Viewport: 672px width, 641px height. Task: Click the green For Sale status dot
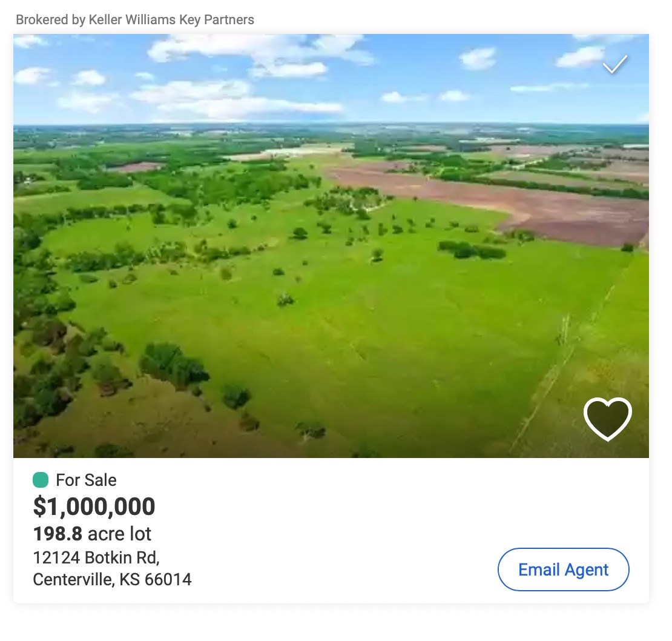click(x=41, y=480)
